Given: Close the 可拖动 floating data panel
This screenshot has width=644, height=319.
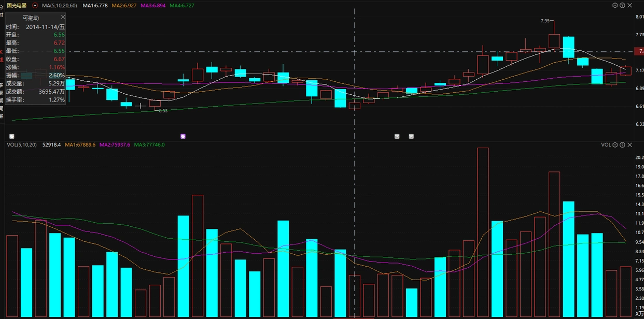Looking at the screenshot, I should pyautogui.click(x=63, y=17).
